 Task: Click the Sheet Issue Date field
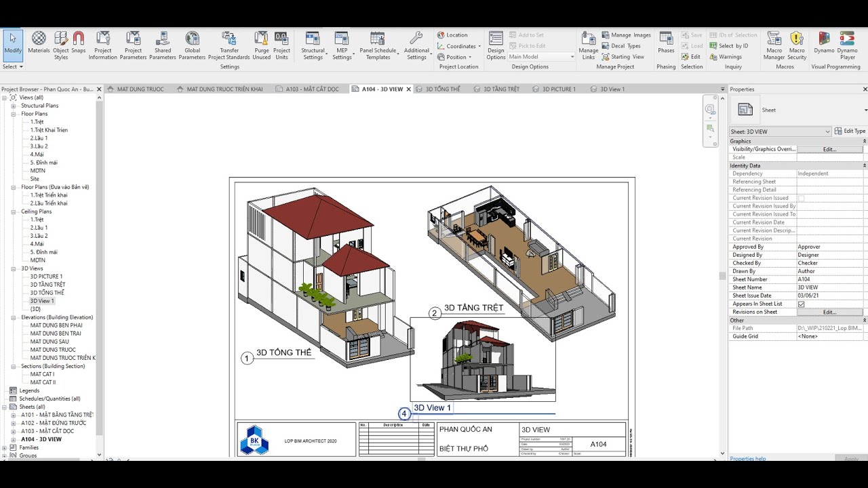(830, 296)
